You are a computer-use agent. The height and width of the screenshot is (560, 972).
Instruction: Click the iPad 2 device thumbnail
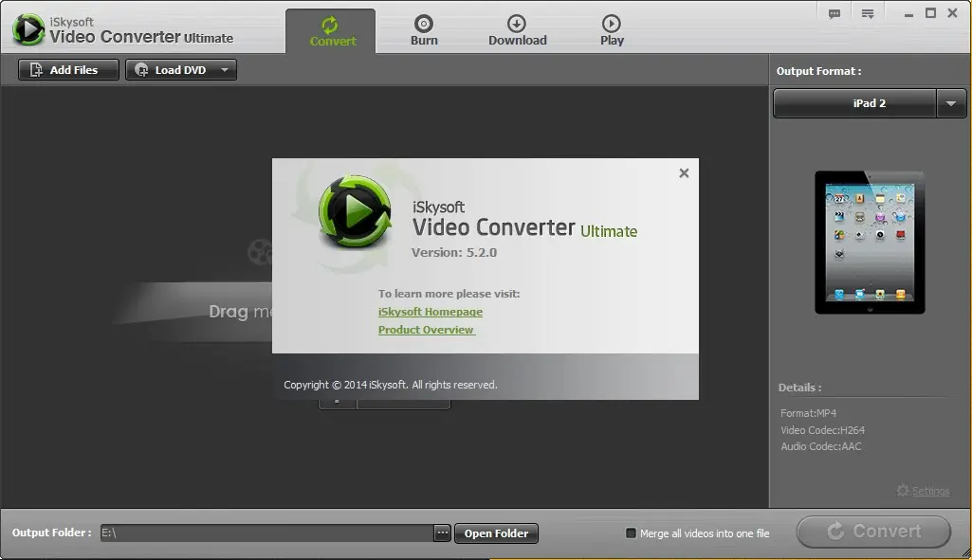click(870, 243)
